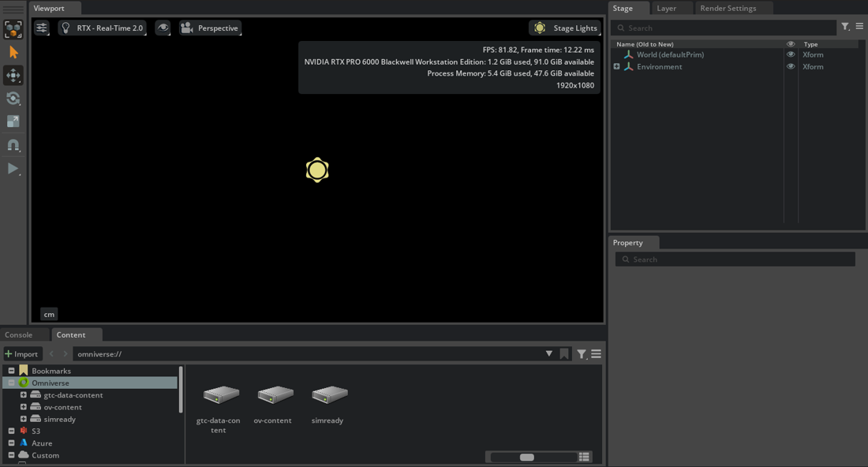Expand the gtc-data-content tree node
The width and height of the screenshot is (868, 467).
pos(23,395)
